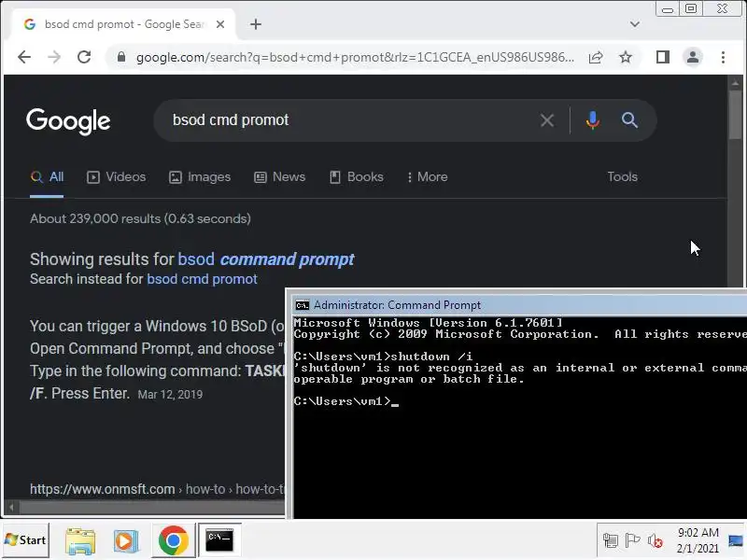Open Chrome side panel icon
The image size is (747, 560).
663,57
